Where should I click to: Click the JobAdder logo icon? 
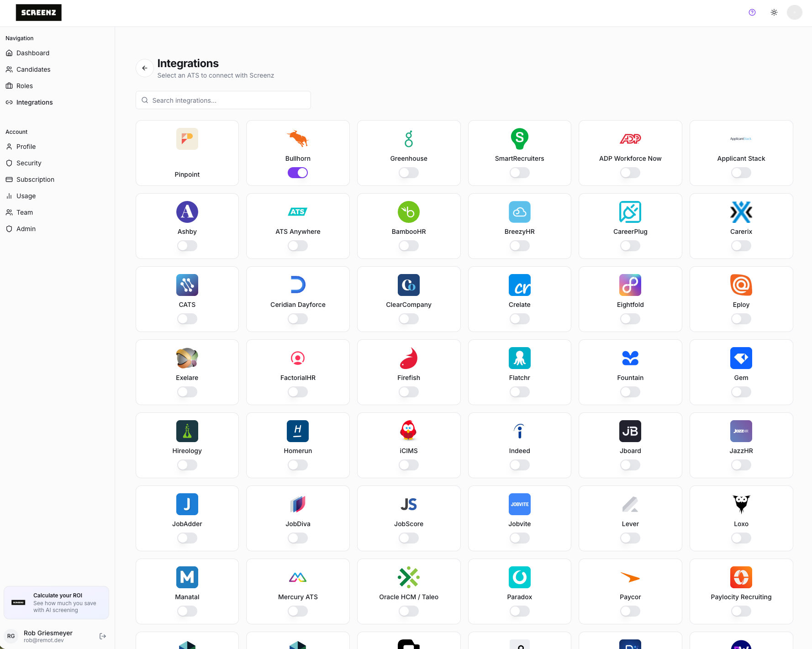(187, 504)
